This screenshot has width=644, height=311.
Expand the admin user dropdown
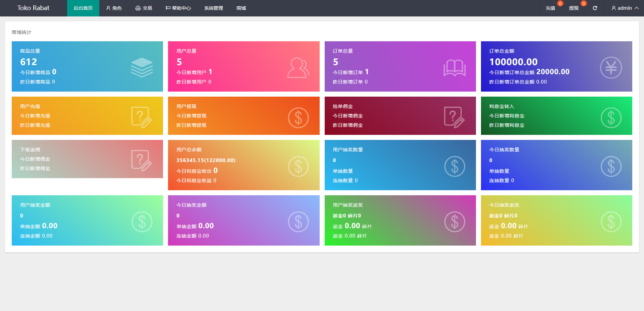pos(625,8)
